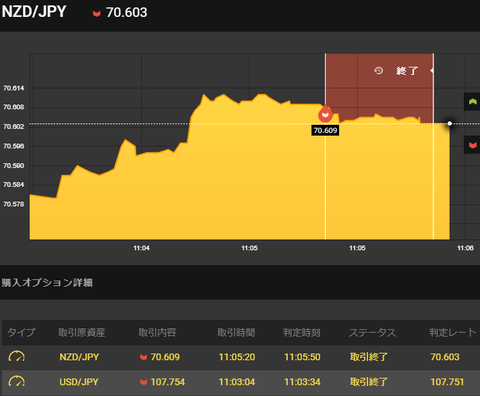Click the 11:06 time axis label
The width and height of the screenshot is (480, 396).
(x=465, y=248)
